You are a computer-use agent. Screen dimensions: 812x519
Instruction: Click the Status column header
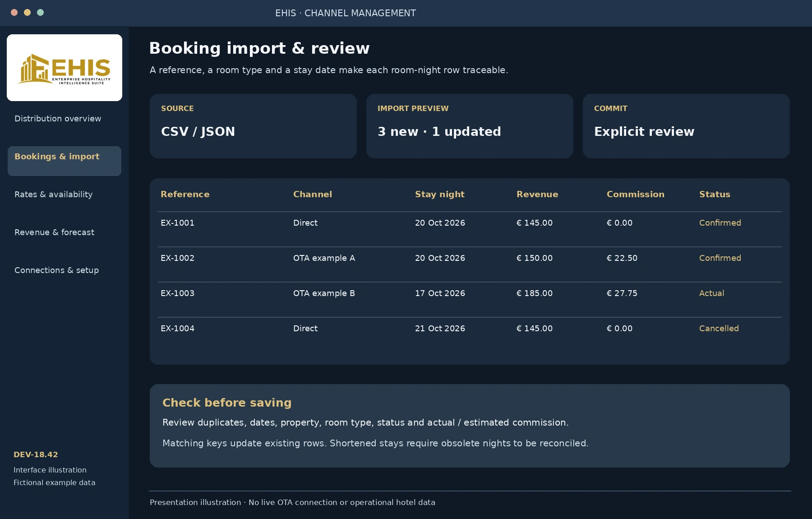point(715,195)
